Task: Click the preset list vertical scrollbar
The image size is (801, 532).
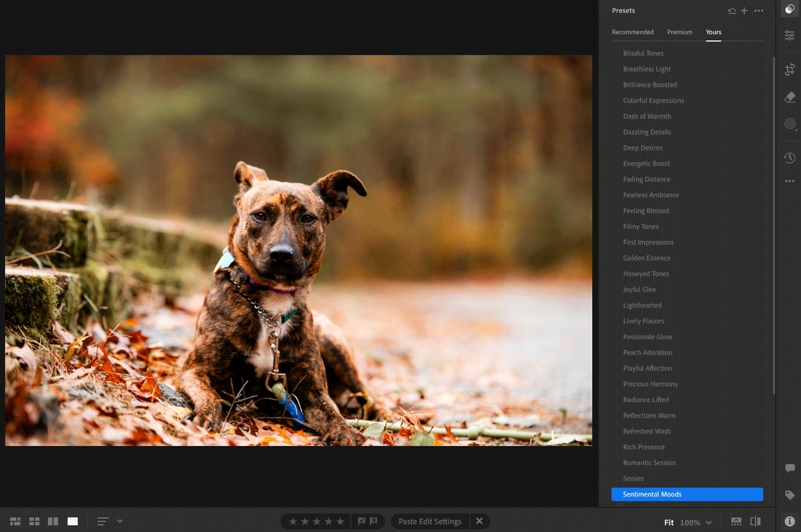Action: 774,225
